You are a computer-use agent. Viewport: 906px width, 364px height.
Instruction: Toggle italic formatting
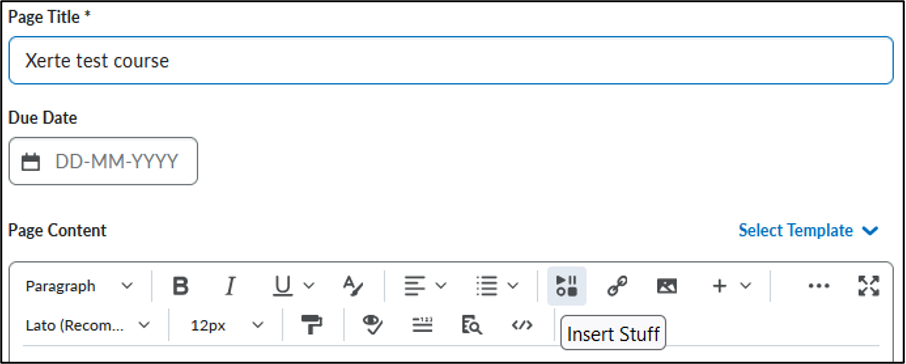pyautogui.click(x=231, y=286)
